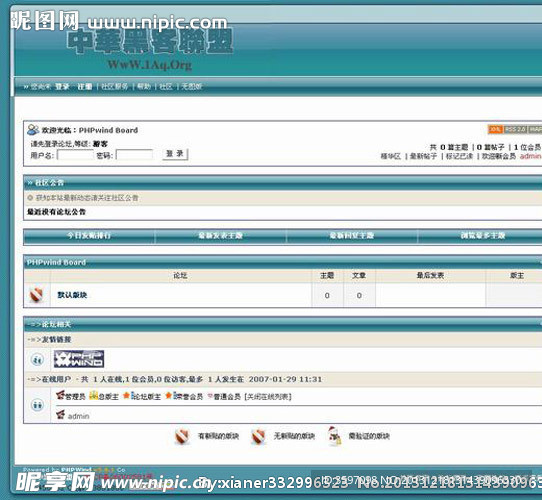Open the admin newest member link
The height and width of the screenshot is (500, 542).
coord(531,156)
